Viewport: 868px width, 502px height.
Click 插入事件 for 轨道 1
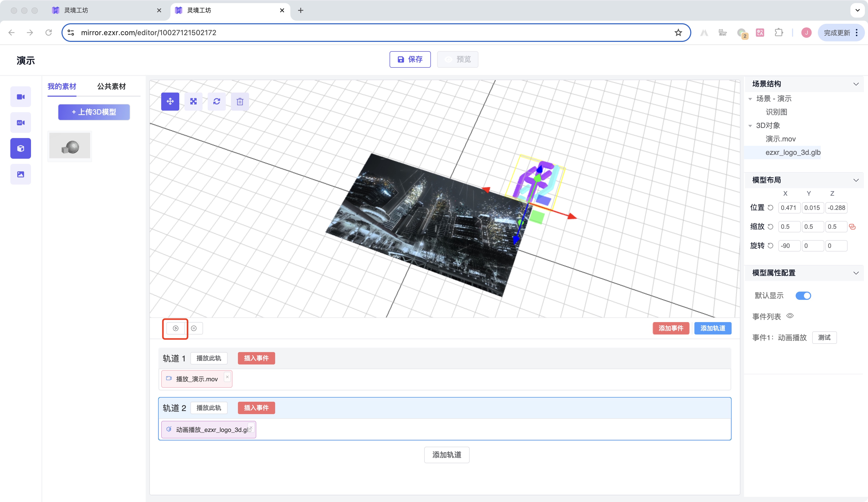(x=256, y=358)
